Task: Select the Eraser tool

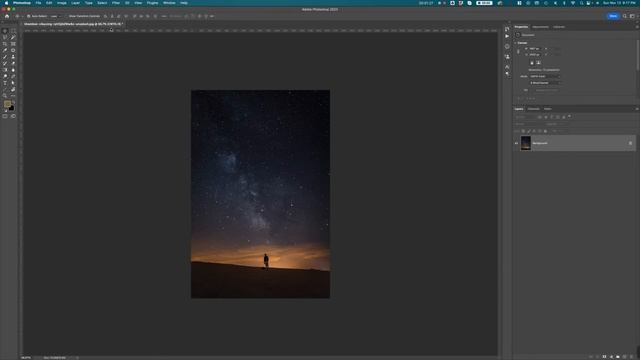Action: click(x=13, y=63)
